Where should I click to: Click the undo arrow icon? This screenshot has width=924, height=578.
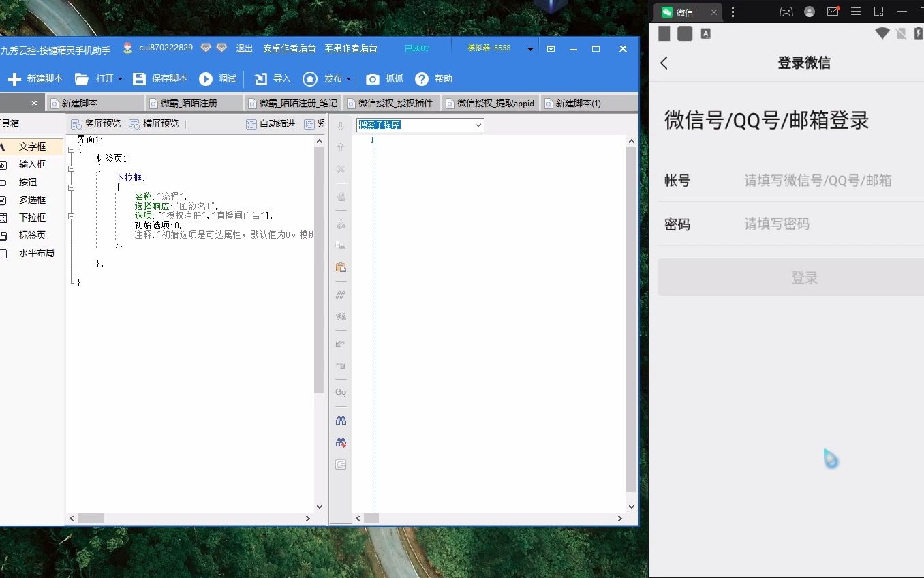[x=341, y=344]
